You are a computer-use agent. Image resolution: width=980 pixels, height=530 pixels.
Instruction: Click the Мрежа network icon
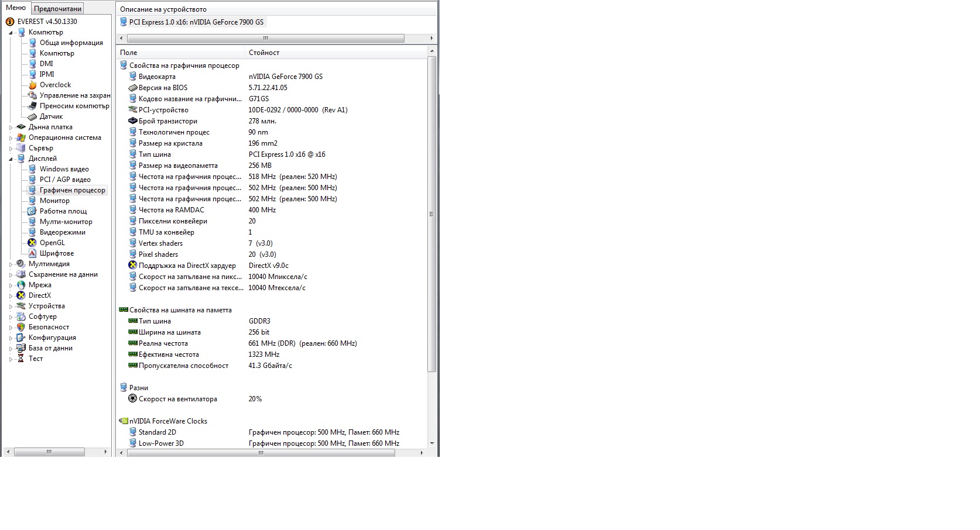(x=21, y=285)
